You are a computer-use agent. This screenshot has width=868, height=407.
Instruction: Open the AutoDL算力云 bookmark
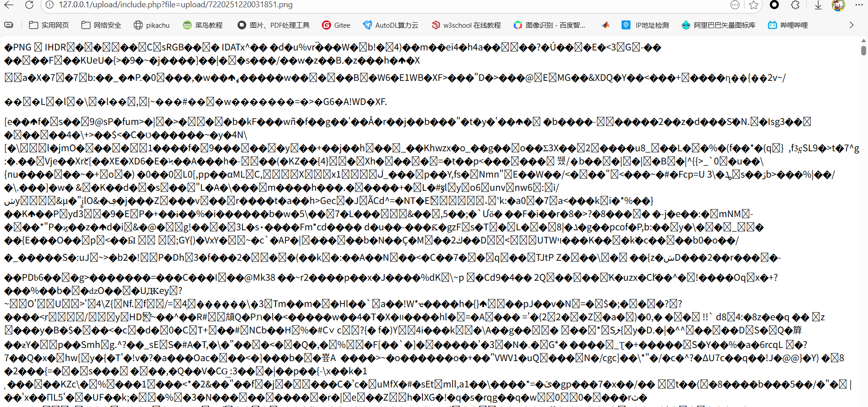[x=390, y=25]
